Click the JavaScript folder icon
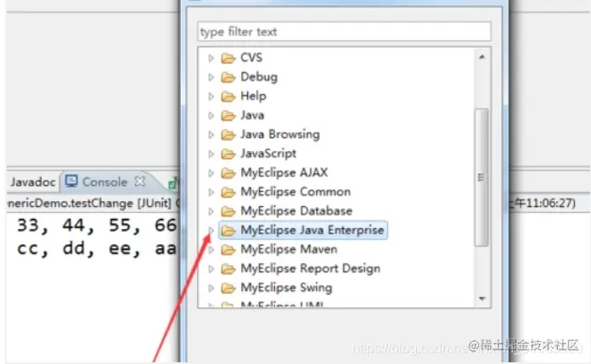Viewport: 591px width, 364px height. [228, 154]
